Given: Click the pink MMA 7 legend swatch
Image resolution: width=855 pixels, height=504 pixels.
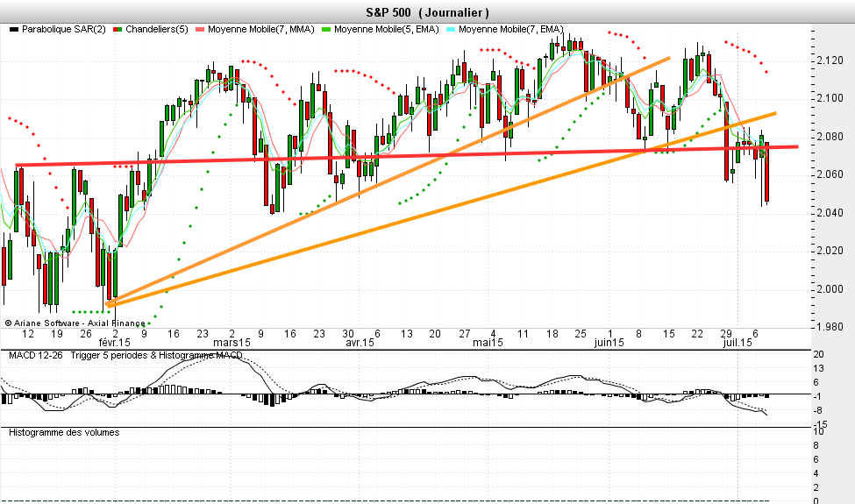Looking at the screenshot, I should tap(200, 30).
